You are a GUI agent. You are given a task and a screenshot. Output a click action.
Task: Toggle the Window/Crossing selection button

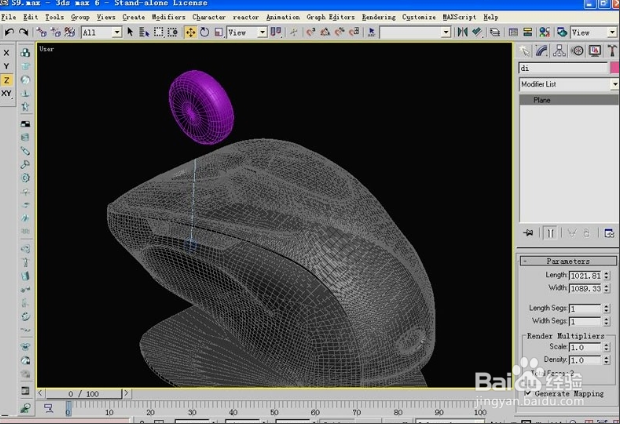click(173, 32)
